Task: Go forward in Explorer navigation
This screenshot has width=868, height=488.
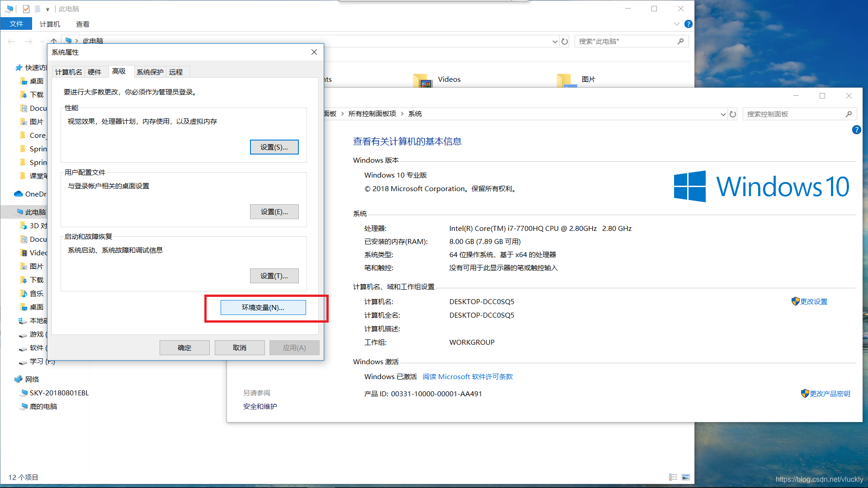Action: pyautogui.click(x=28, y=42)
